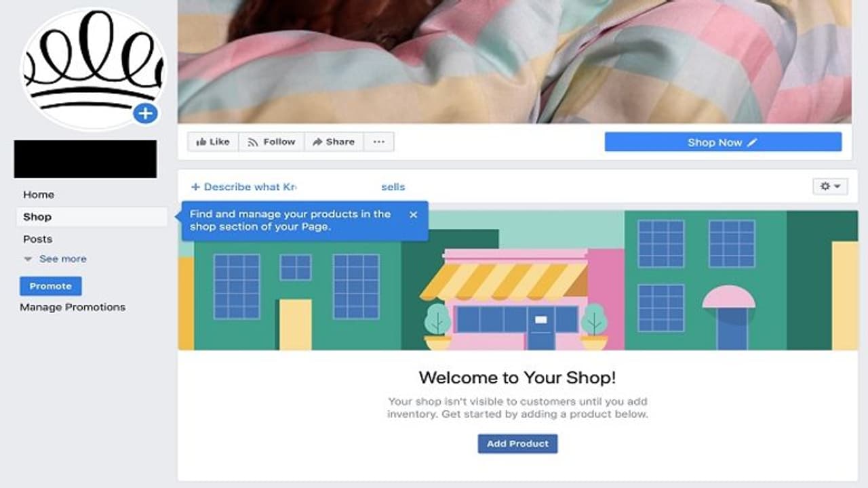Click the Describe what page sells link

[298, 186]
